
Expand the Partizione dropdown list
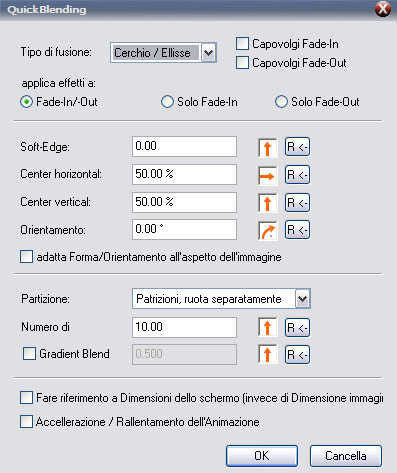pyautogui.click(x=302, y=299)
